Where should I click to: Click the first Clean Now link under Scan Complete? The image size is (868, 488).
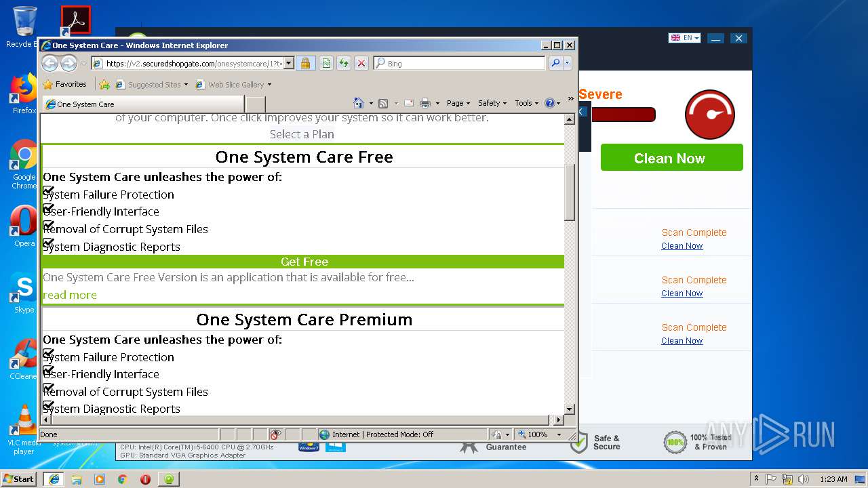[x=682, y=246]
